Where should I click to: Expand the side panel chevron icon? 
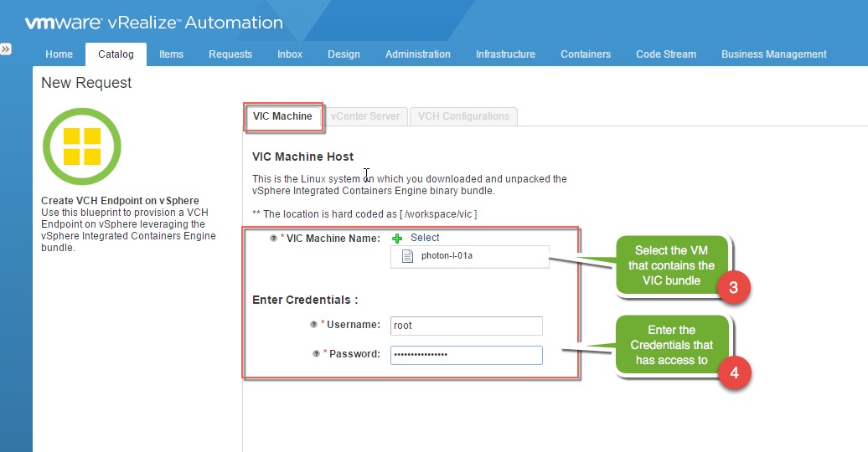[x=6, y=49]
